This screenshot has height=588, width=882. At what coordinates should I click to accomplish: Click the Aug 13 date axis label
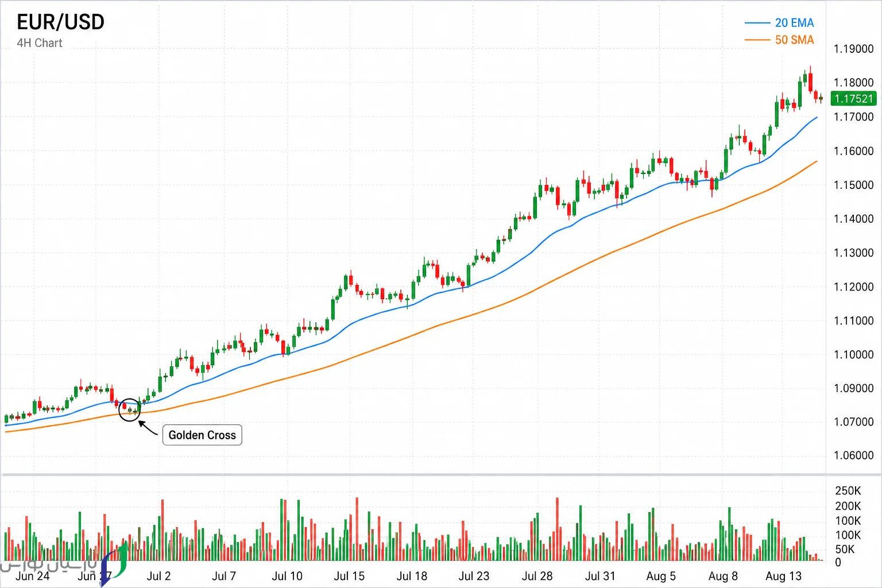[x=783, y=576]
